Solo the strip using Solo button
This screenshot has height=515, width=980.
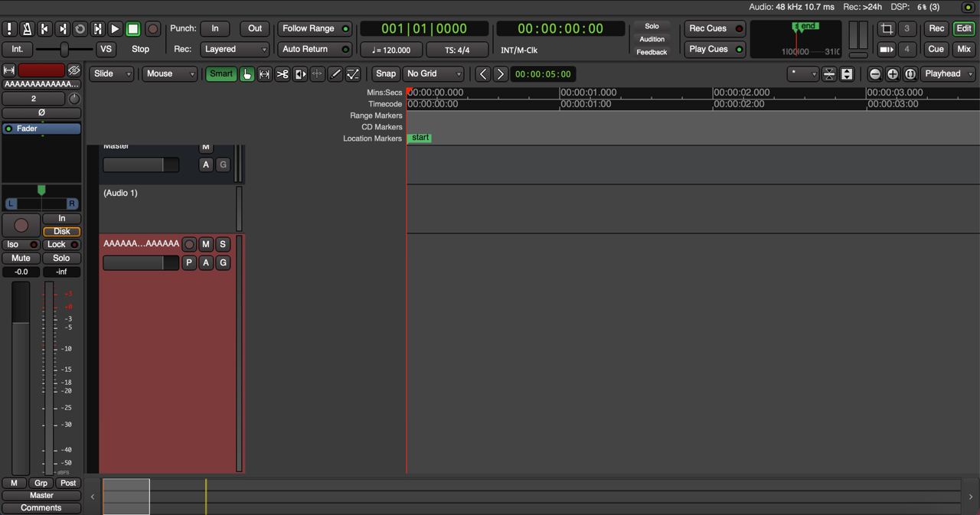coord(61,258)
